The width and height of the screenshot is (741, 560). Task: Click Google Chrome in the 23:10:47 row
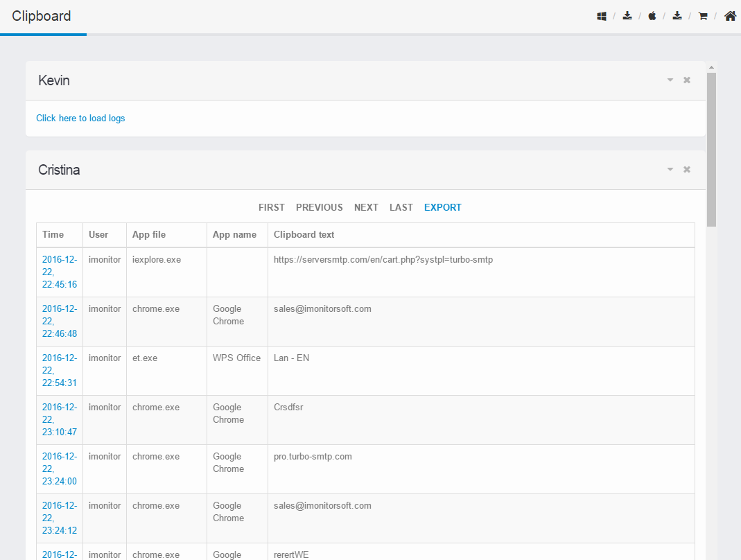[228, 413]
